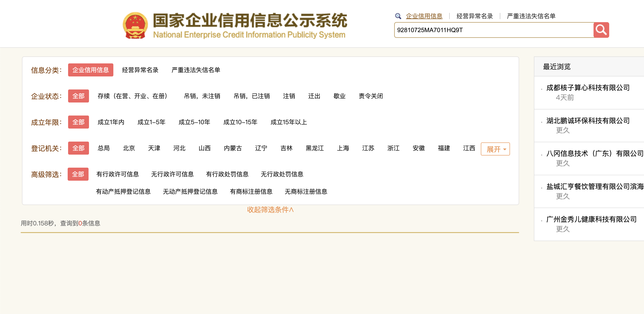Click the search input field with credit code
The height and width of the screenshot is (314, 644).
[x=494, y=30]
